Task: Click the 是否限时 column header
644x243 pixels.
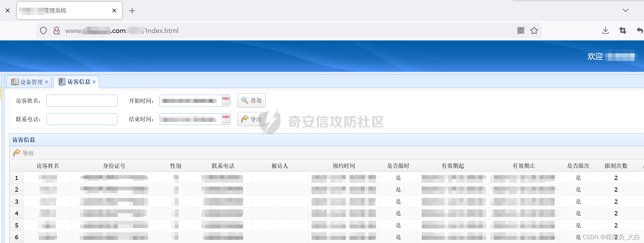Action: [398, 166]
